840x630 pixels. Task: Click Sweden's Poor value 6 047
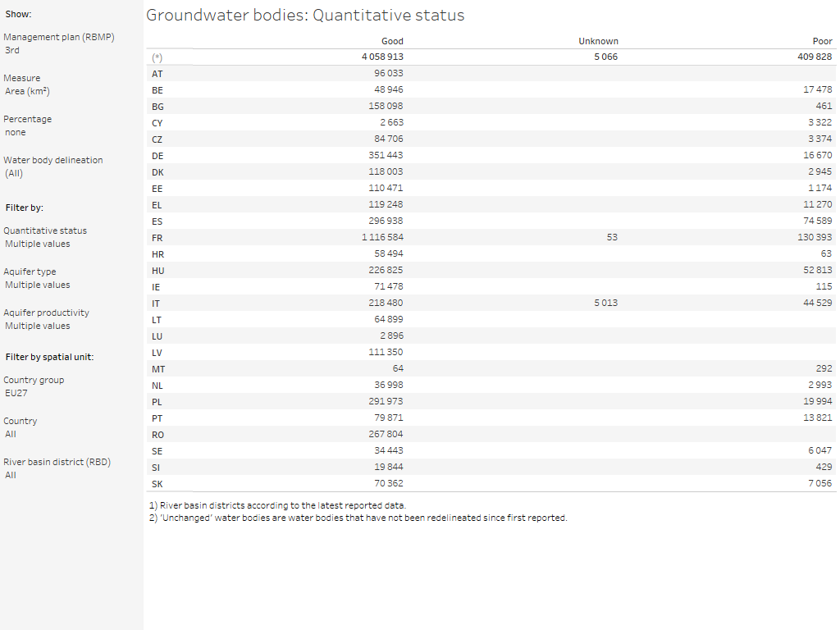[x=820, y=450]
